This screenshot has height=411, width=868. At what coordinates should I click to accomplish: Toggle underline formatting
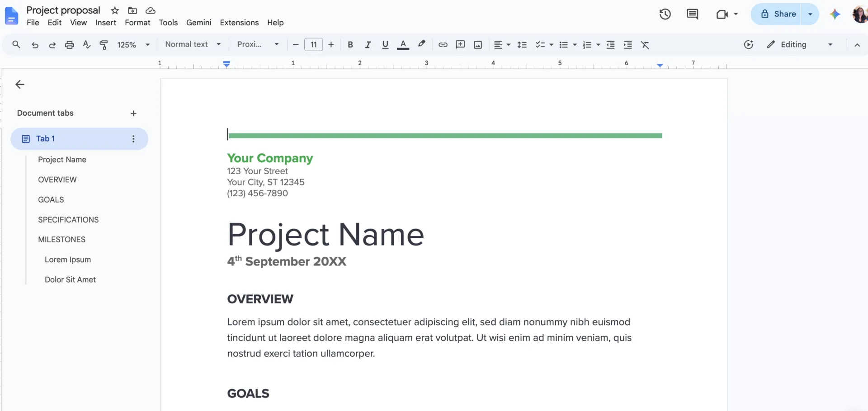coord(385,44)
